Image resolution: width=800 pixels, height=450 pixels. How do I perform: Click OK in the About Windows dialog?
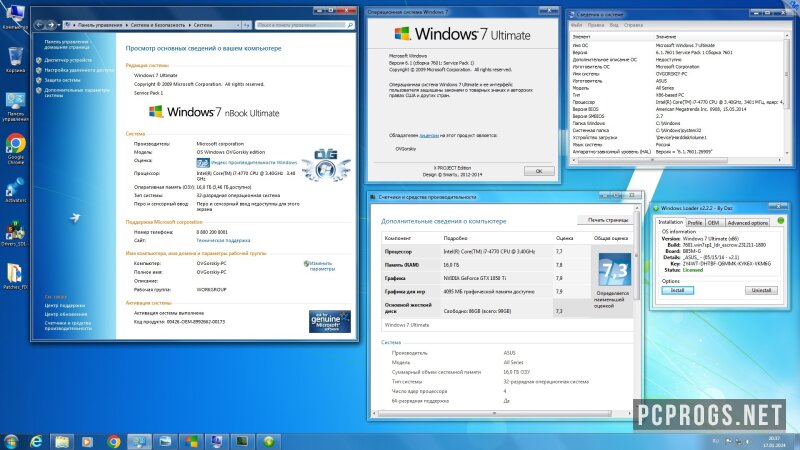(x=539, y=171)
